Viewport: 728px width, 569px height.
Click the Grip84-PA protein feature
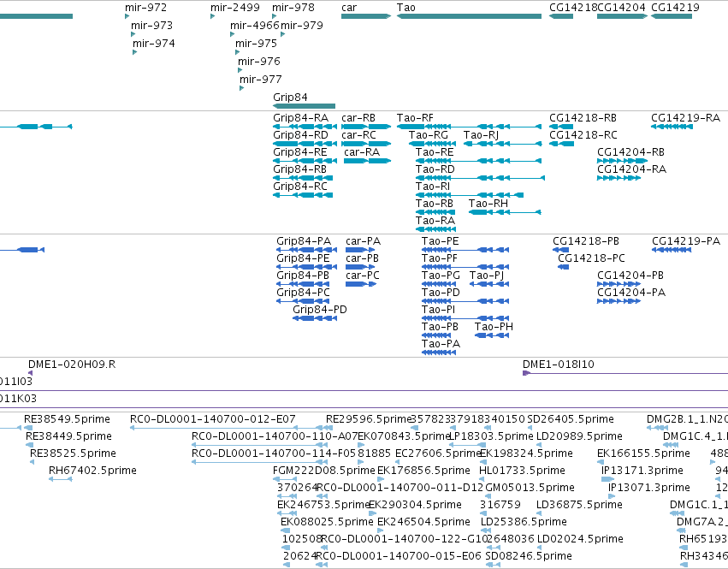(x=306, y=250)
